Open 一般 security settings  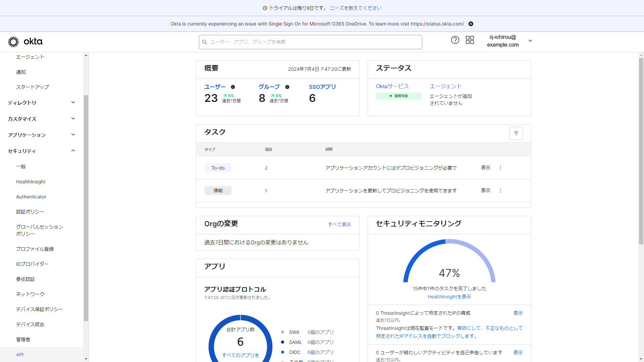pyautogui.click(x=21, y=167)
